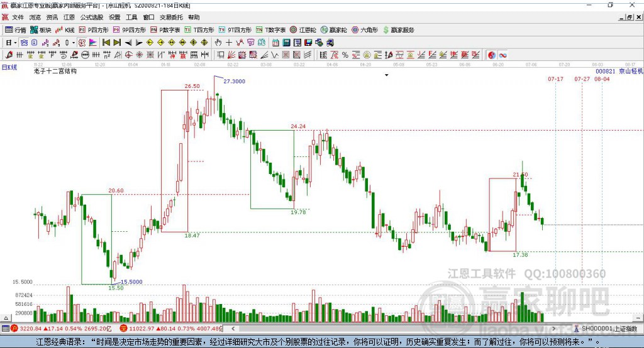Open the 板块 sector view
This screenshot has height=348, width=644.
point(41,30)
